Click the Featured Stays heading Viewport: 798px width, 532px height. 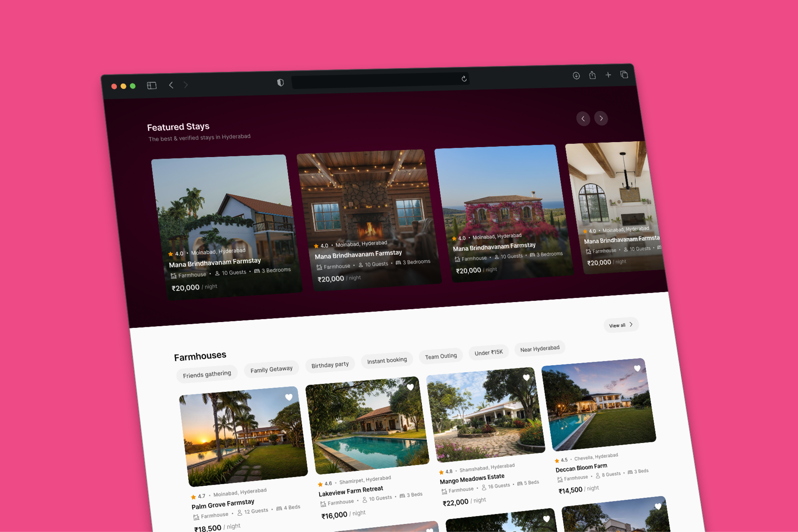(x=178, y=127)
